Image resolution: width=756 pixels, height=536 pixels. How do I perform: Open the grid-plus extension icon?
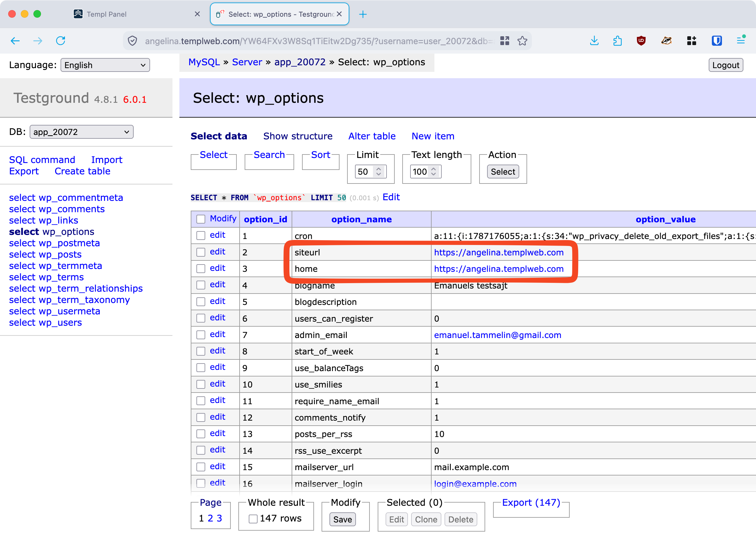click(x=692, y=41)
